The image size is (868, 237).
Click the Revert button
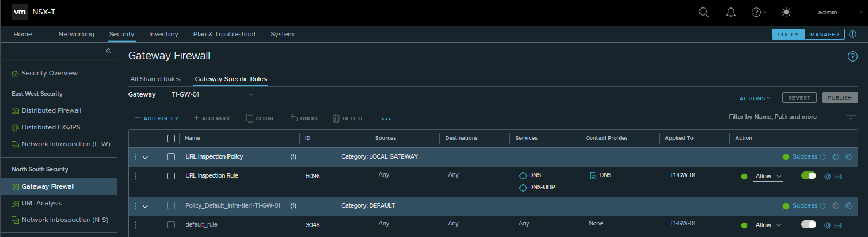(x=800, y=98)
